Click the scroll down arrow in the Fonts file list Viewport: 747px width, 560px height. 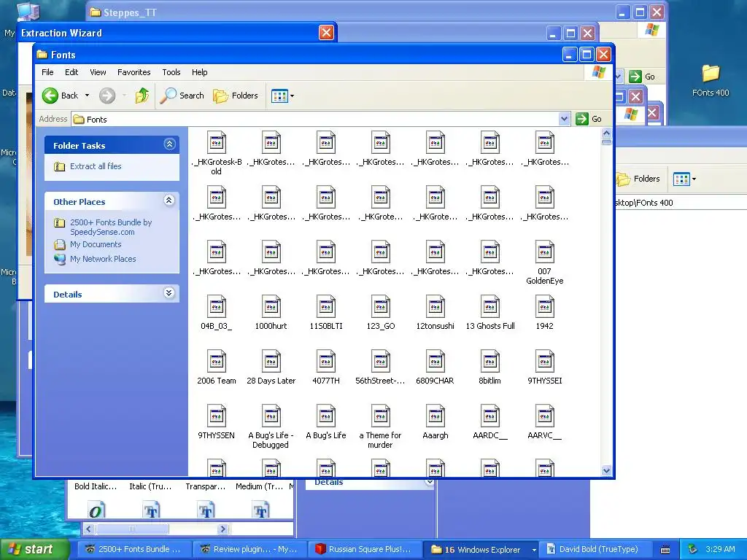click(606, 470)
